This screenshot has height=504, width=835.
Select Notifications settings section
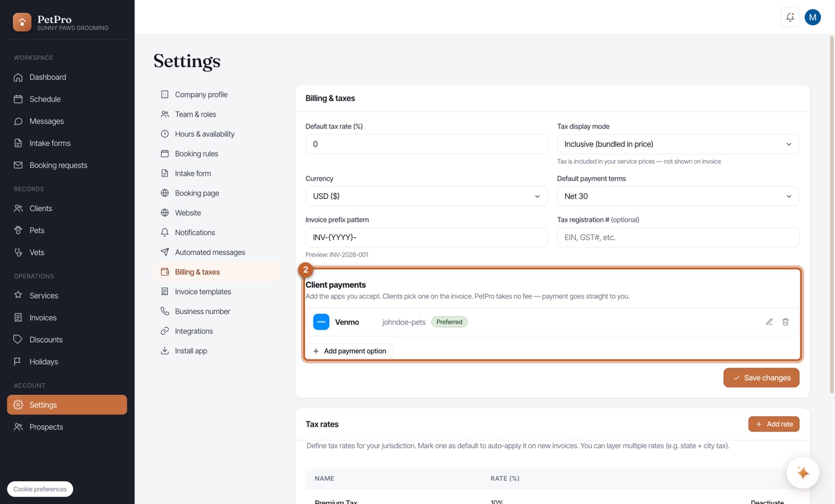pos(217,233)
